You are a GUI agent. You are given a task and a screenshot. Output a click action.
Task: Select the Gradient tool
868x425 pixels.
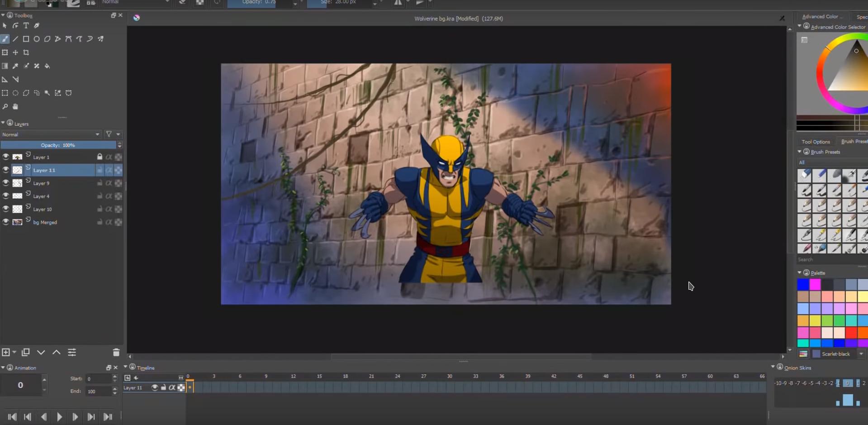click(5, 66)
